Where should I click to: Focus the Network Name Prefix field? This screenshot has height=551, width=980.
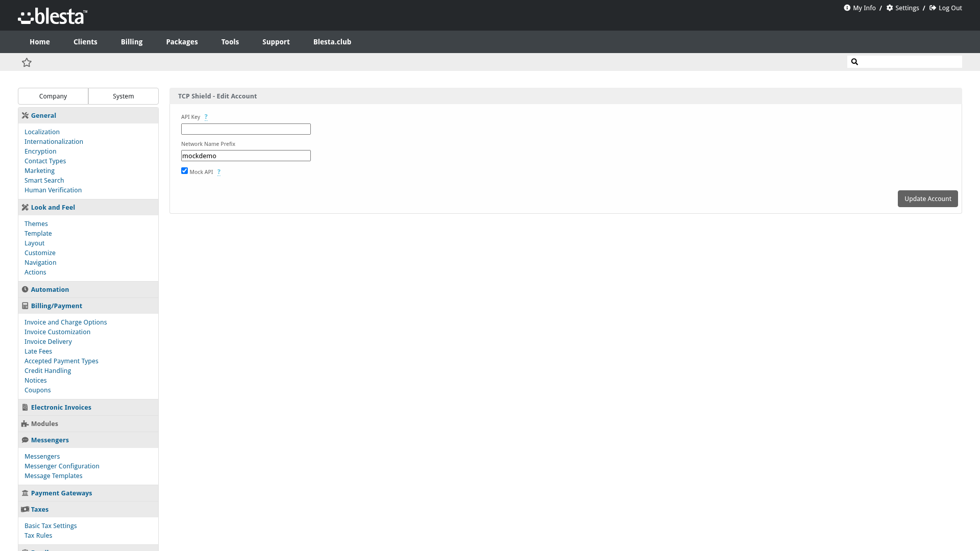click(x=246, y=156)
